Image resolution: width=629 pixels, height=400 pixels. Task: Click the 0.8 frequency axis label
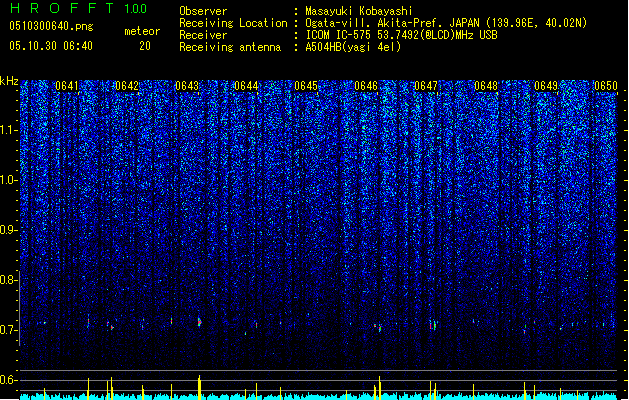[x=9, y=280]
